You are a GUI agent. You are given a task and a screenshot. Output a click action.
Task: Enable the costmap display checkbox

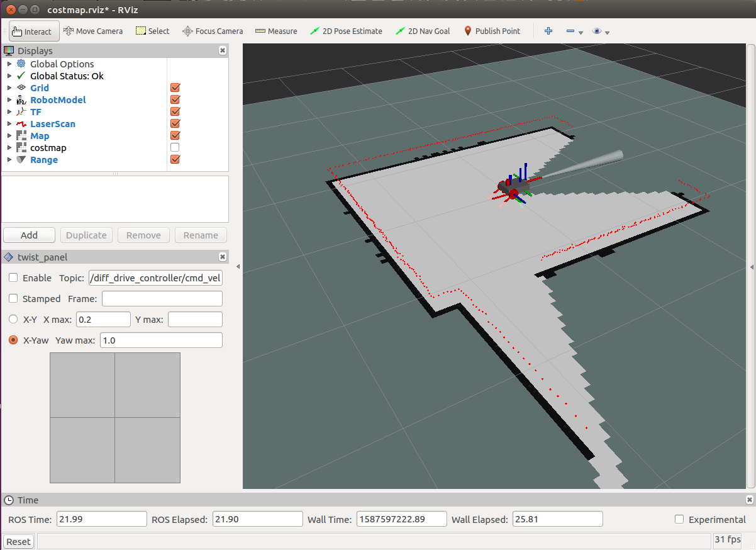[175, 147]
